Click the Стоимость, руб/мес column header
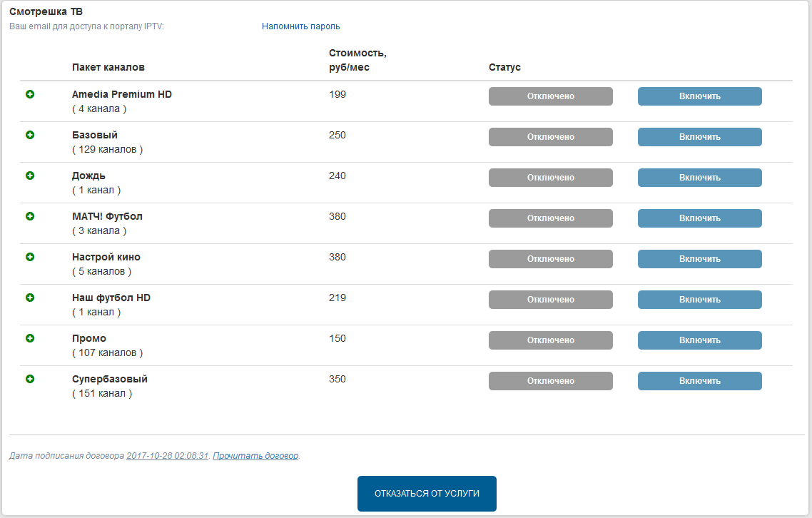This screenshot has width=812, height=518. [x=358, y=60]
